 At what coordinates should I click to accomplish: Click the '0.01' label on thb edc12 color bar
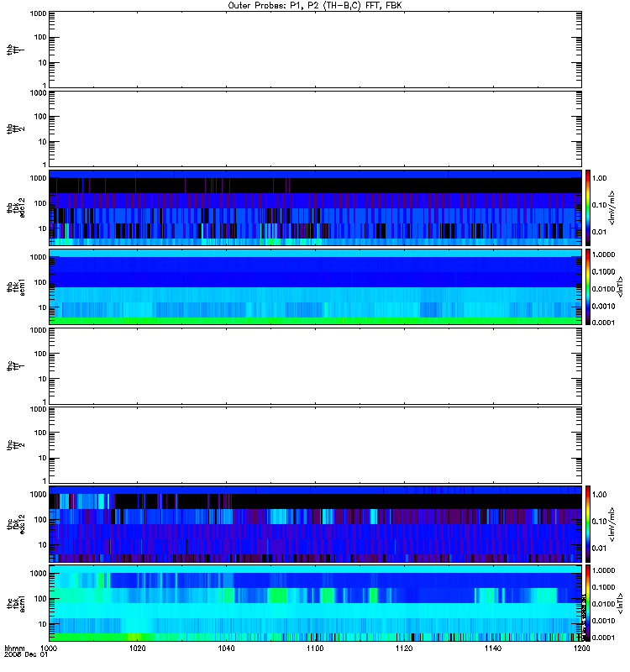pyautogui.click(x=599, y=232)
